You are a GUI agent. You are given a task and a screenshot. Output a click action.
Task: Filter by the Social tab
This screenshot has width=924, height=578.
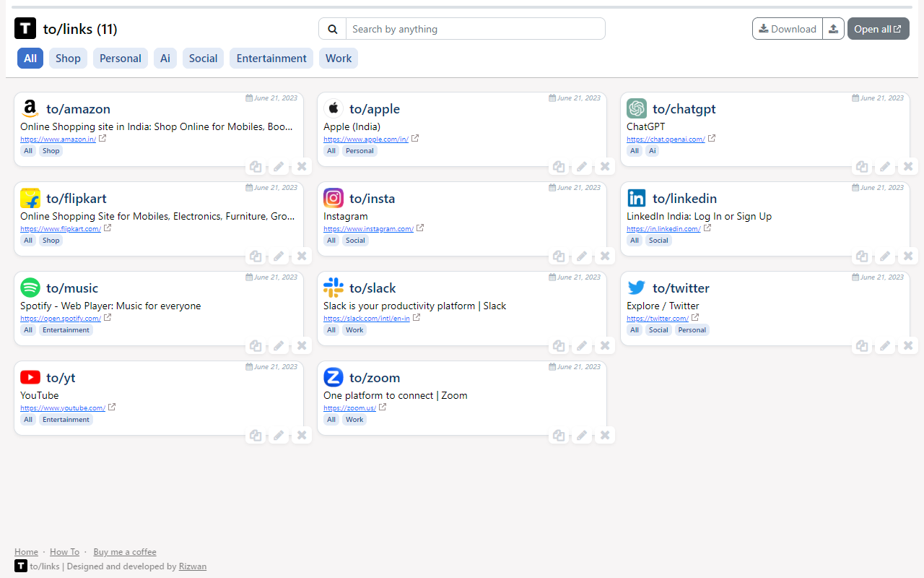click(204, 59)
